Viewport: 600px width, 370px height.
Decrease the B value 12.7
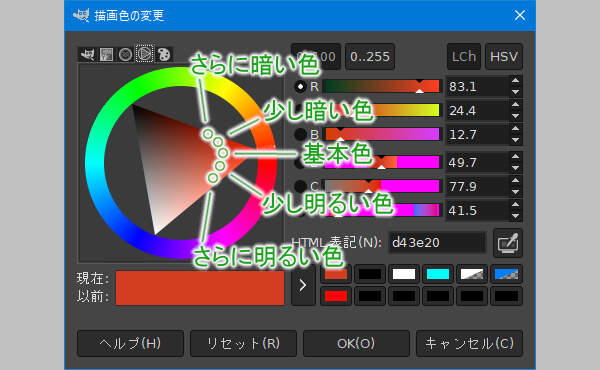515,140
